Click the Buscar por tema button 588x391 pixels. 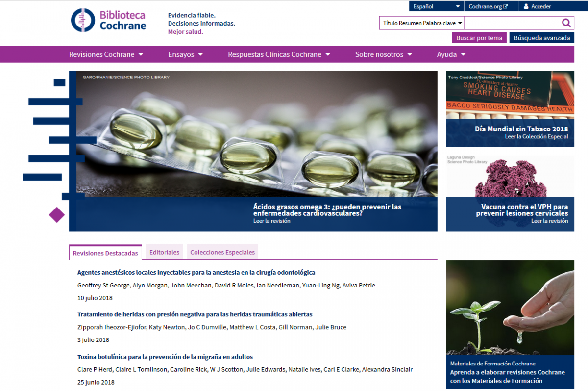click(479, 38)
